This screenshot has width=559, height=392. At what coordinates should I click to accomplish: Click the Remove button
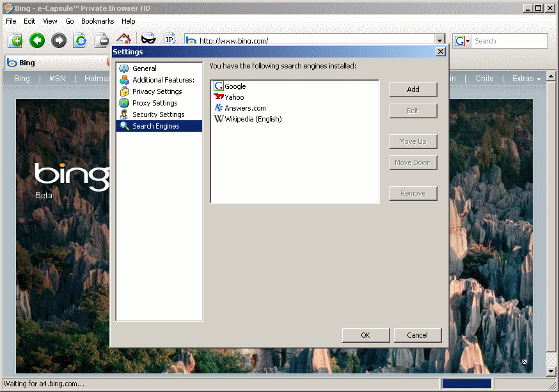coord(413,193)
